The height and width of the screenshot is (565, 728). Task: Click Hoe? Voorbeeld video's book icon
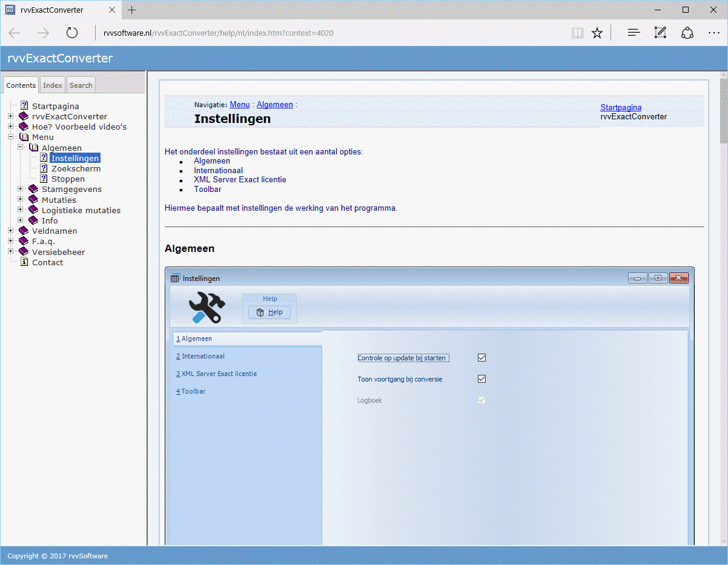coord(24,127)
